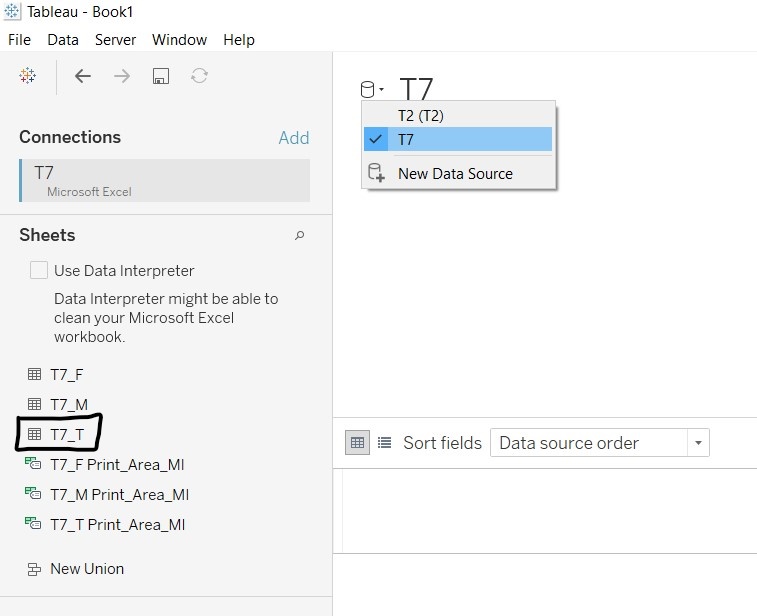Screen dimensions: 757x616
Task: Click the T7_T Print_Area_MI label
Action: tap(118, 524)
